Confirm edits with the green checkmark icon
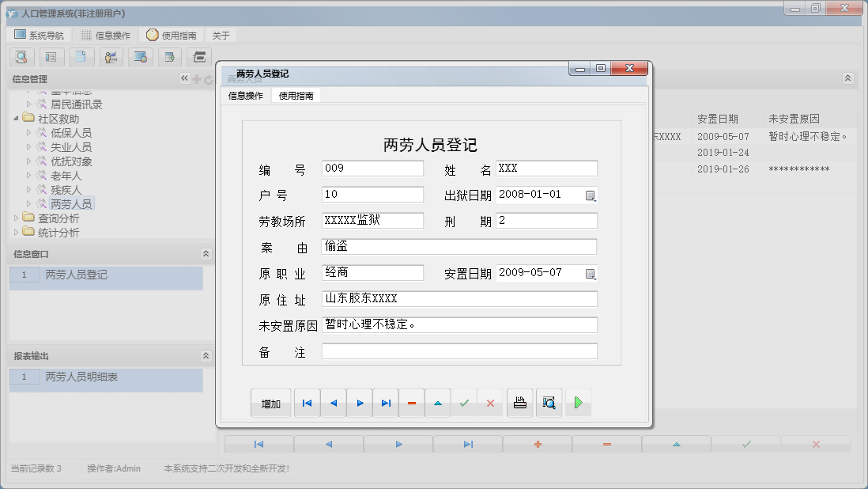 [464, 403]
